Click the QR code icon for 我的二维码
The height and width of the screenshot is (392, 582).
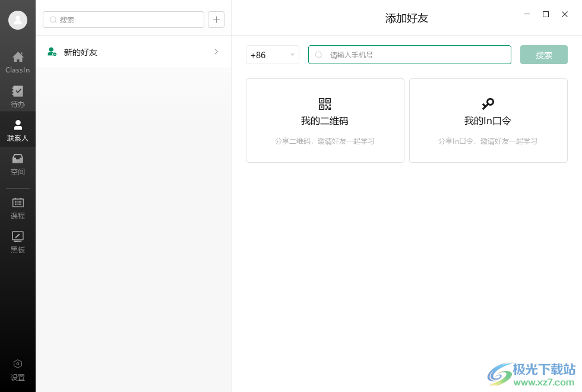[324, 104]
